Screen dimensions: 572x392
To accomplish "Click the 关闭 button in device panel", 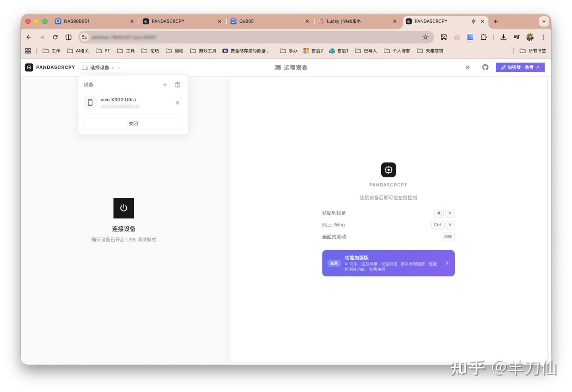I will tap(133, 124).
